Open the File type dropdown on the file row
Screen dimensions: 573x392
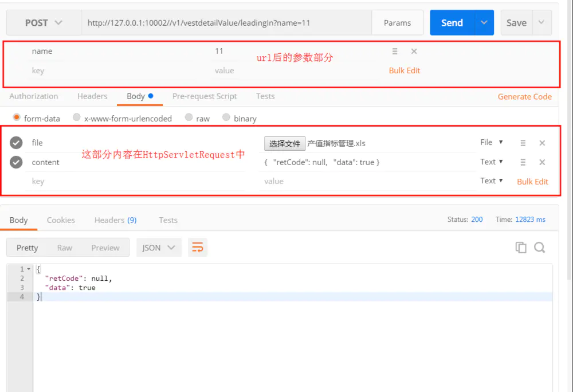(490, 142)
